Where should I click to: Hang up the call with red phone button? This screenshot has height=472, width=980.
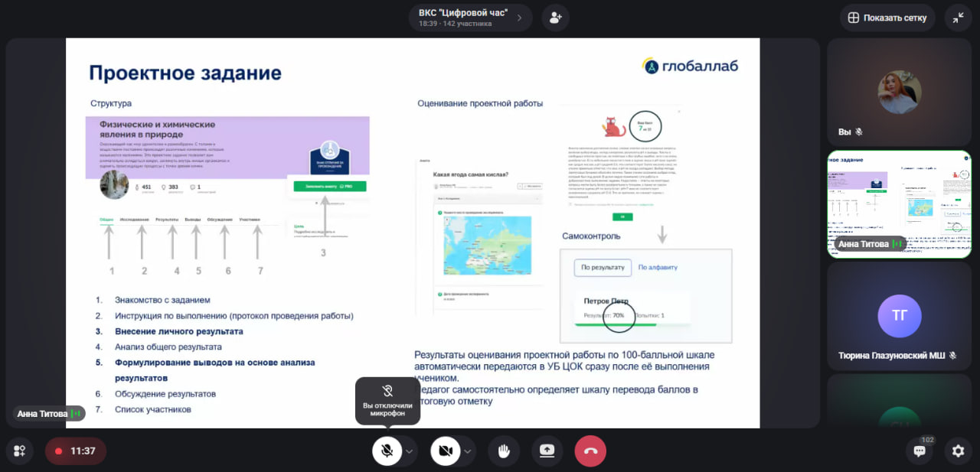(590, 451)
